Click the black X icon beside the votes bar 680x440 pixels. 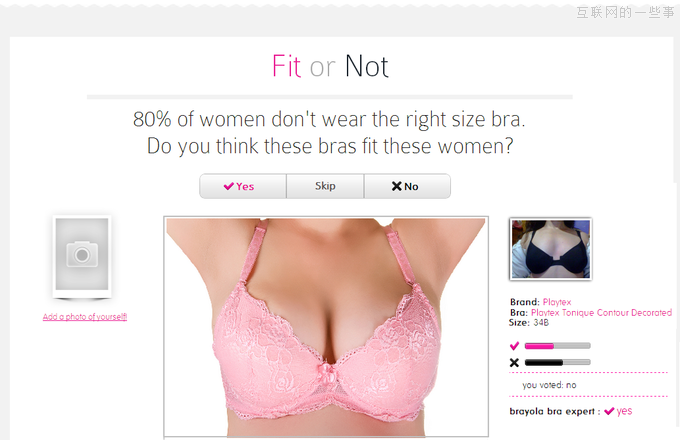pyautogui.click(x=514, y=362)
